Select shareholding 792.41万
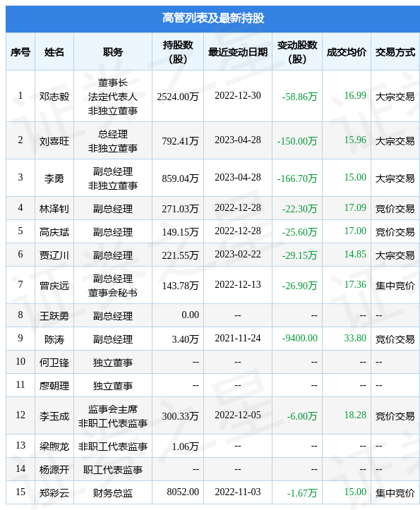 (181, 141)
